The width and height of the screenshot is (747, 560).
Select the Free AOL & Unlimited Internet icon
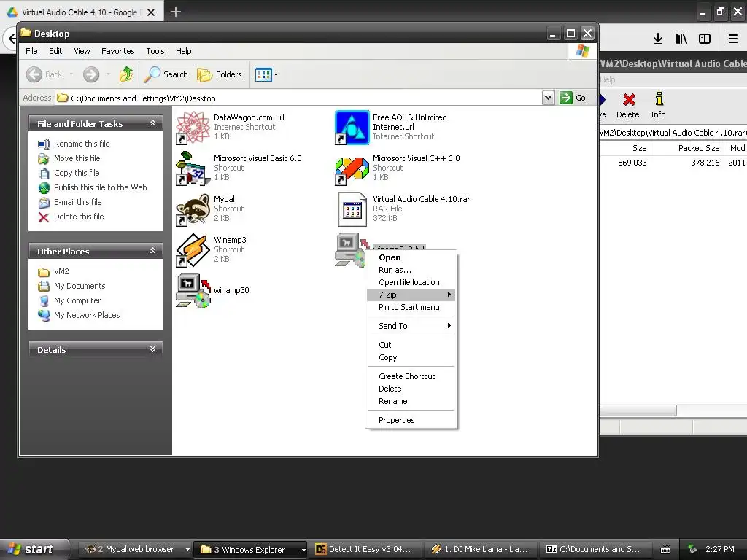click(x=352, y=127)
